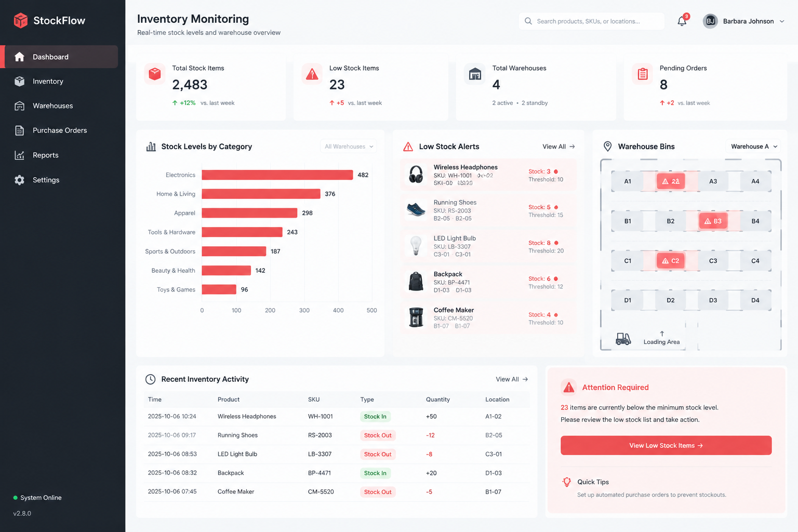The height and width of the screenshot is (532, 798).
Task: Open the All Warehouses dropdown
Action: [349, 147]
